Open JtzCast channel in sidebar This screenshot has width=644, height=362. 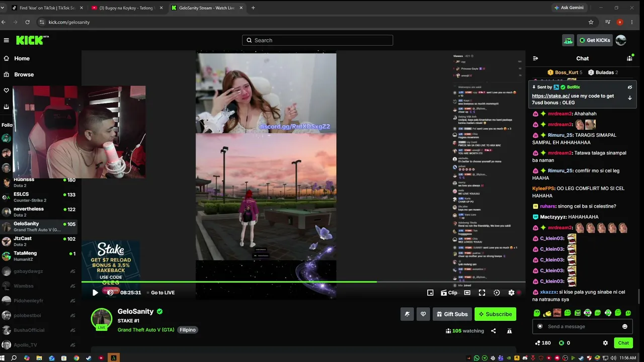[39, 241]
